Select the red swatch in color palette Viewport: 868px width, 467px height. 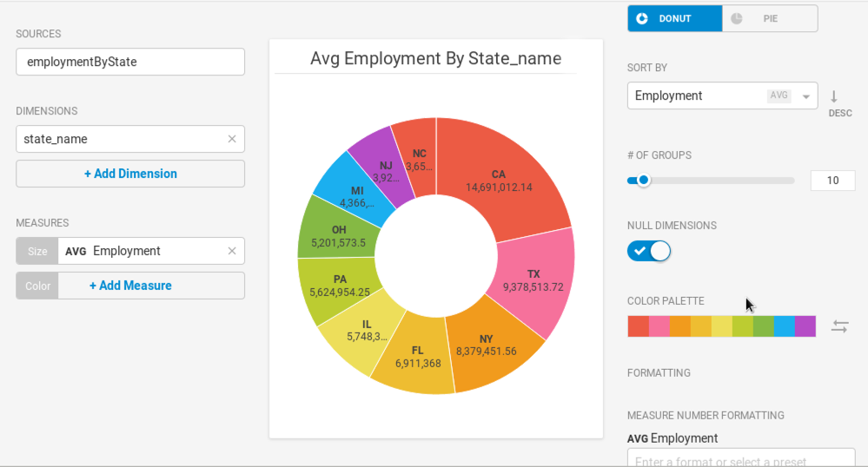[x=638, y=326]
